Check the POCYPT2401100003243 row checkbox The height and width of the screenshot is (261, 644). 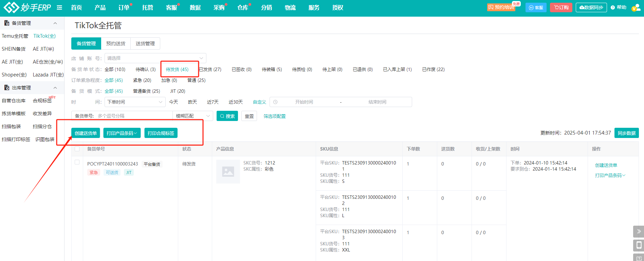coord(77,162)
